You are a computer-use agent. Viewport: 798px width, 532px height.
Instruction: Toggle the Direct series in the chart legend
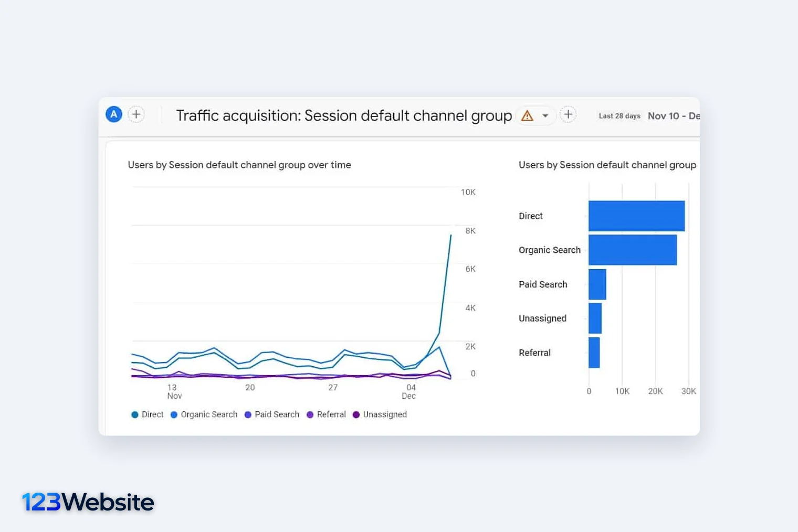click(148, 414)
